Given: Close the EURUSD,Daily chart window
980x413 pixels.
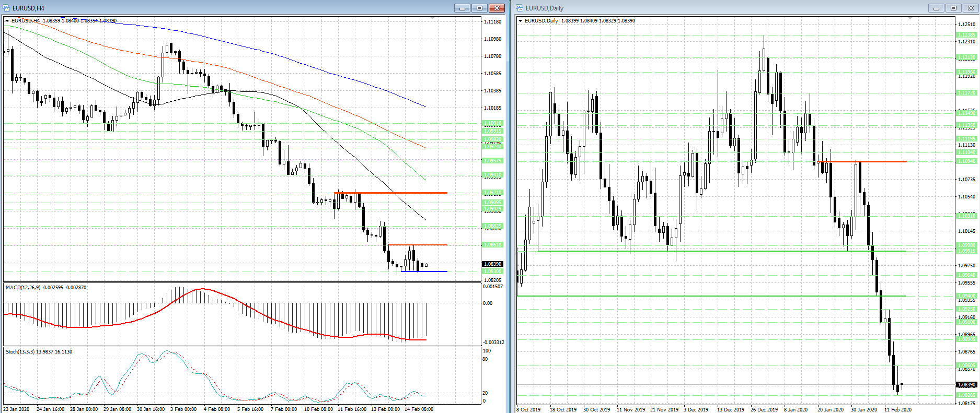Looking at the screenshot, I should tap(971, 8).
